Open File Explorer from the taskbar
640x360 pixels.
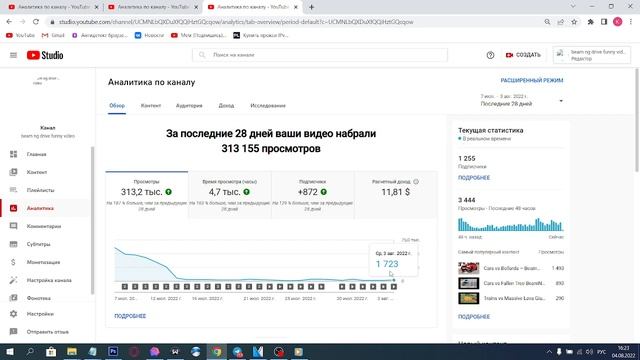[72, 351]
